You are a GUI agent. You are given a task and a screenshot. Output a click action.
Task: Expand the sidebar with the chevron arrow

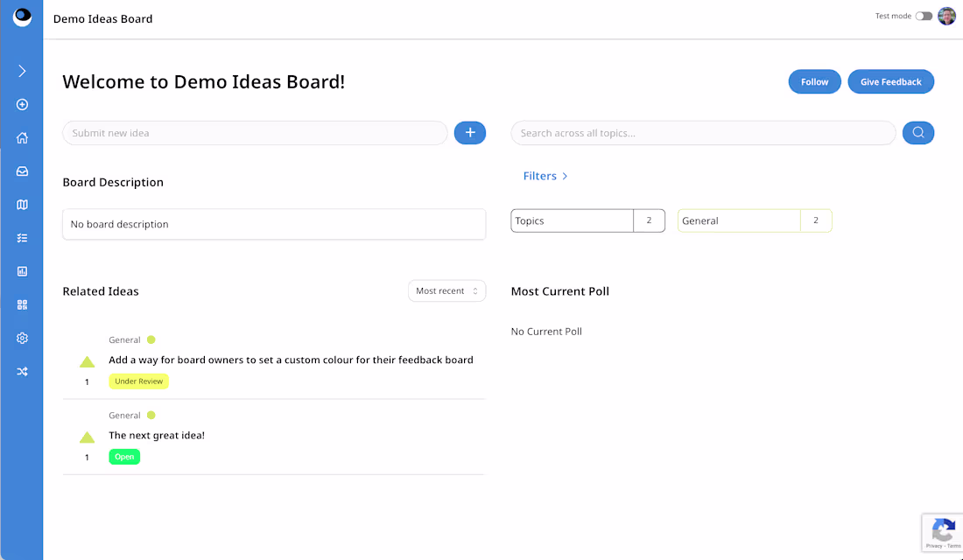(22, 71)
